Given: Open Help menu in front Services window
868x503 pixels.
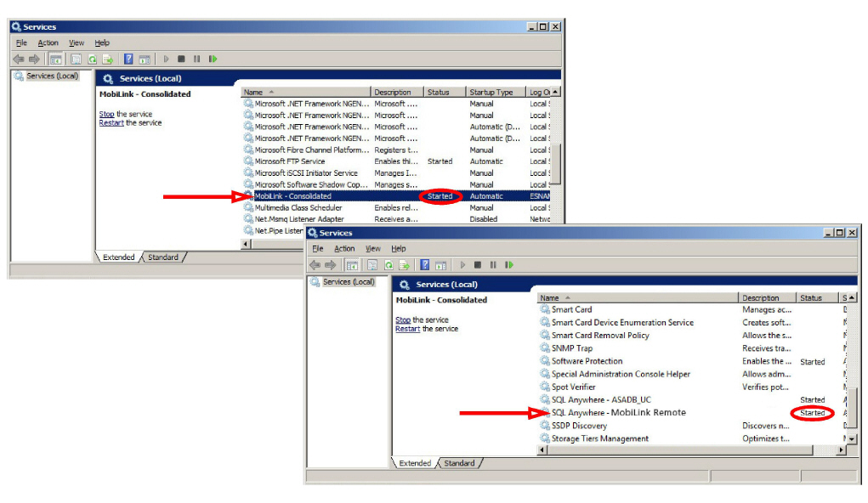Looking at the screenshot, I should pos(399,248).
